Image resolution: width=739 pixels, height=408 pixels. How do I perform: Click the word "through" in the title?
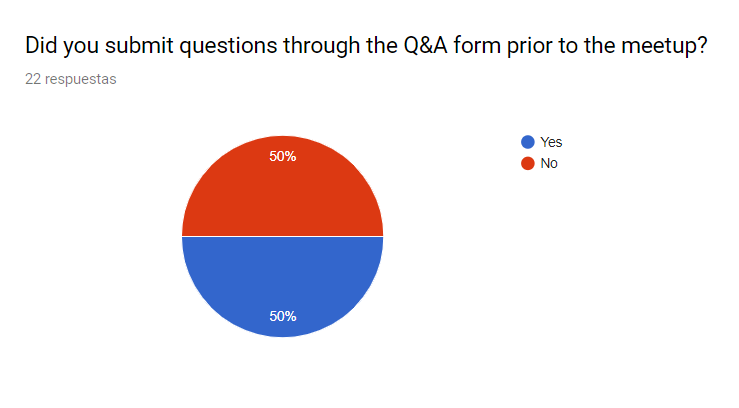coord(314,46)
